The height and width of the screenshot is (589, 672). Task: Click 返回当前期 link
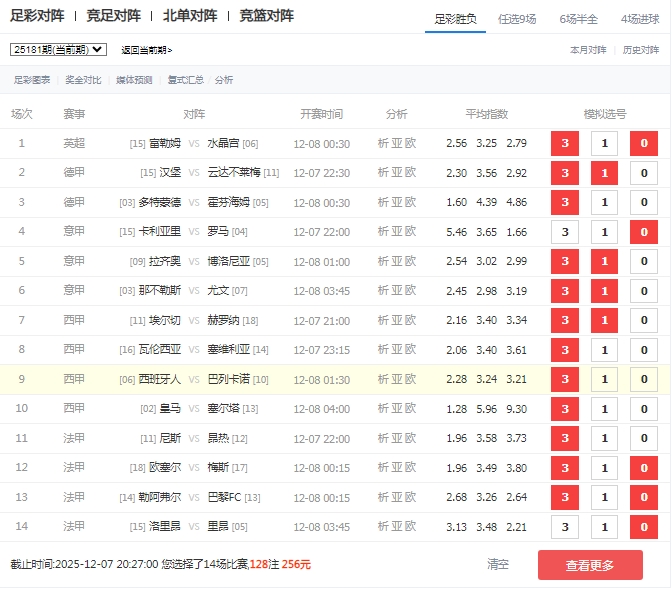coord(146,50)
